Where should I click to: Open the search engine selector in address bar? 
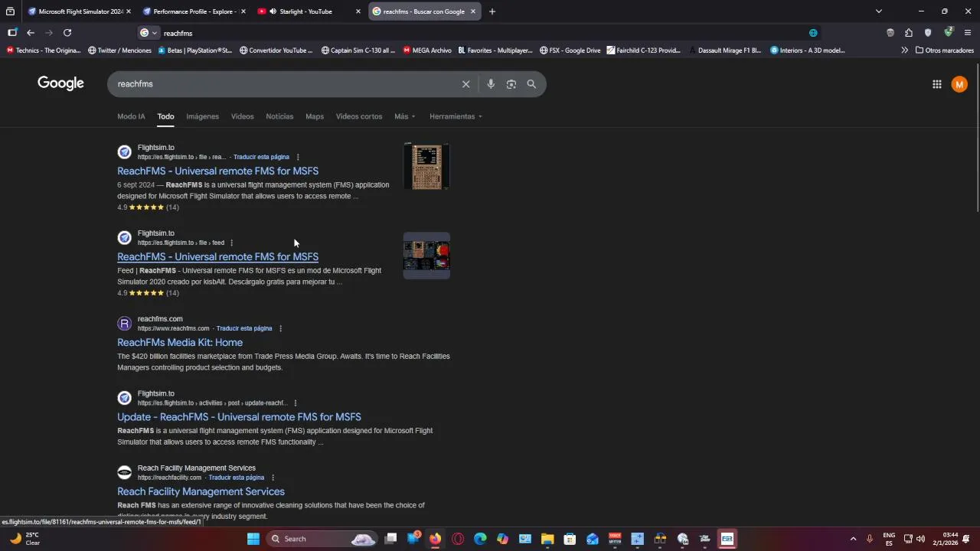(149, 33)
